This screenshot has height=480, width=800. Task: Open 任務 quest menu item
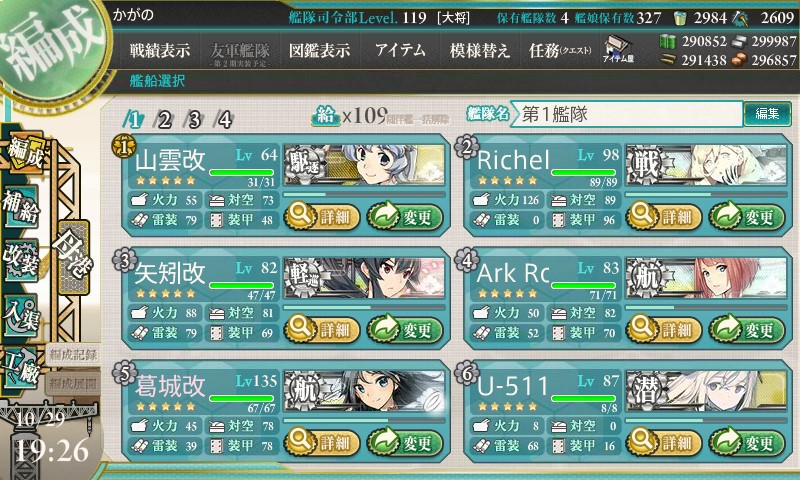(x=560, y=50)
